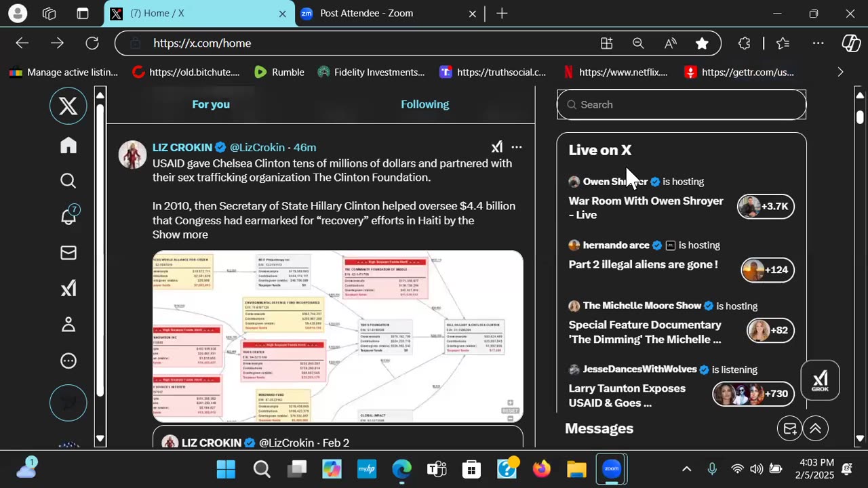Viewport: 868px width, 488px height.
Task: Open the zoom magnifier in address bar
Action: (x=638, y=43)
